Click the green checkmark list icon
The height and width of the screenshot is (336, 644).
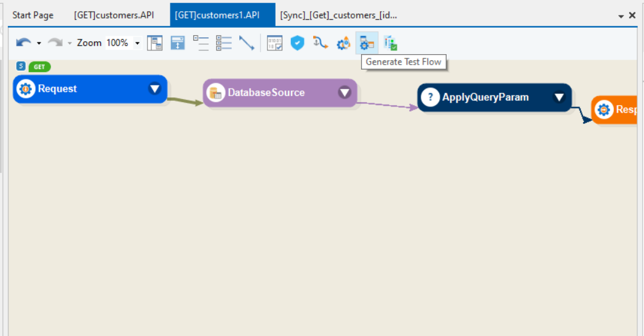[x=391, y=43]
